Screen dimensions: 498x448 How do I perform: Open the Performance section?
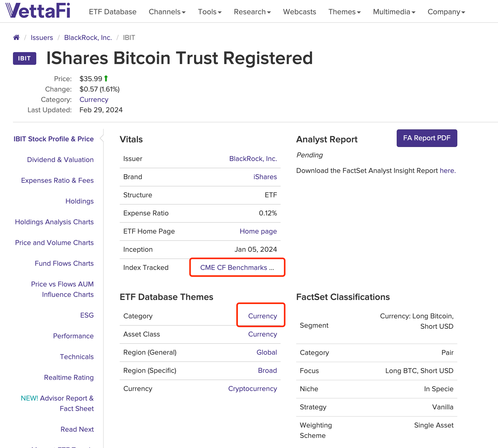click(73, 336)
